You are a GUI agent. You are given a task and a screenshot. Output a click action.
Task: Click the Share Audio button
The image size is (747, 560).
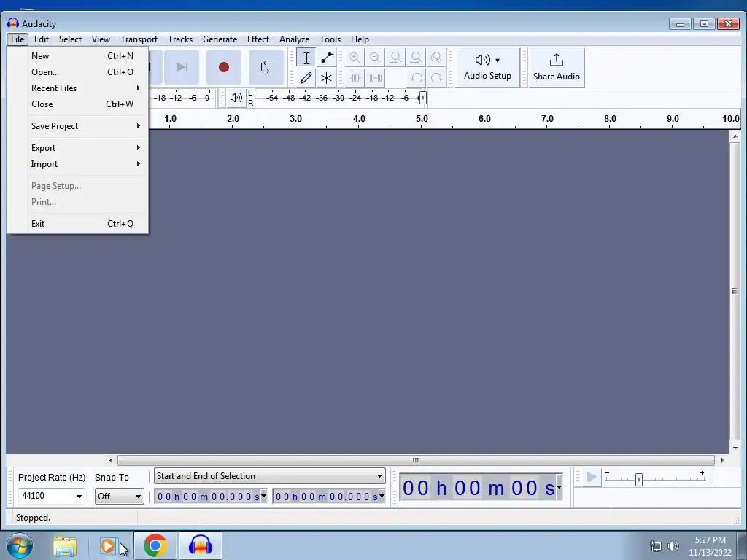tap(556, 67)
